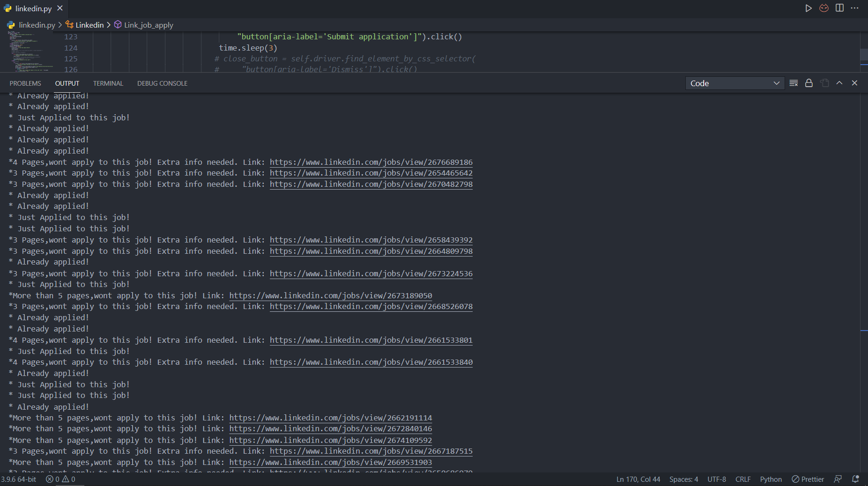Run the Python file with play icon
Viewport: 868px width, 486px height.
pos(809,8)
